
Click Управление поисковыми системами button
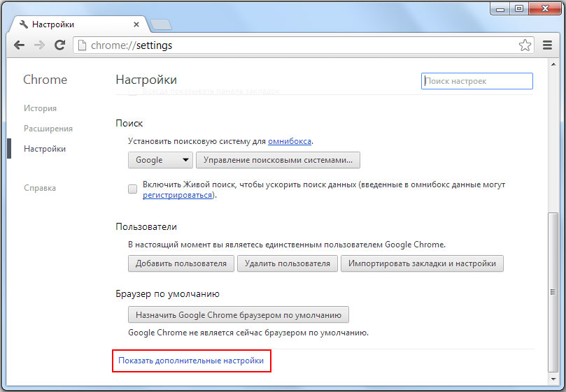[x=278, y=160]
